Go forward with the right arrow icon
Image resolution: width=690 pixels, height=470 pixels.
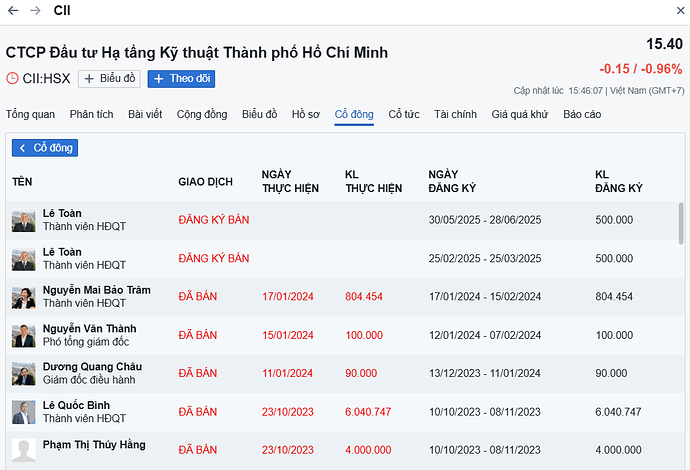pos(35,11)
